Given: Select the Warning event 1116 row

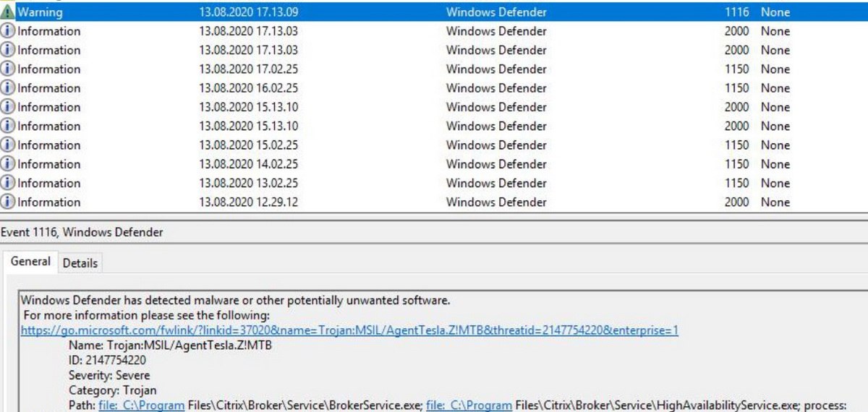Looking at the screenshot, I should (434, 12).
